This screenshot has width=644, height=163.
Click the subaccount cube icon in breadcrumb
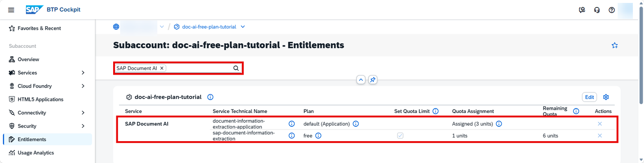tap(177, 27)
